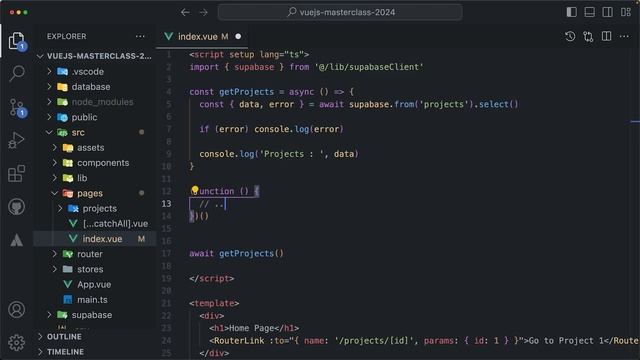Toggle the primary side bar layout icon
This screenshot has height=360, width=640.
tap(571, 12)
